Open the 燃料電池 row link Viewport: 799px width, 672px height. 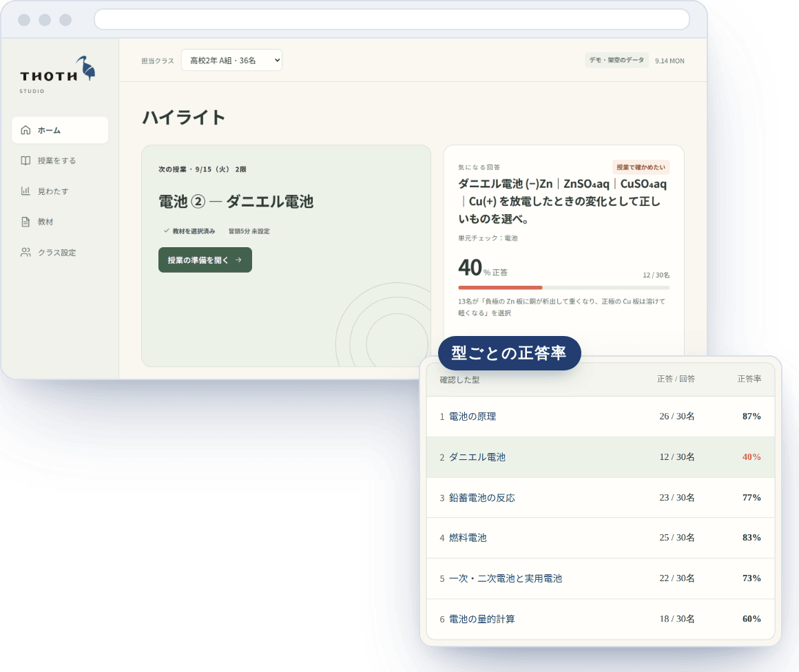point(468,538)
